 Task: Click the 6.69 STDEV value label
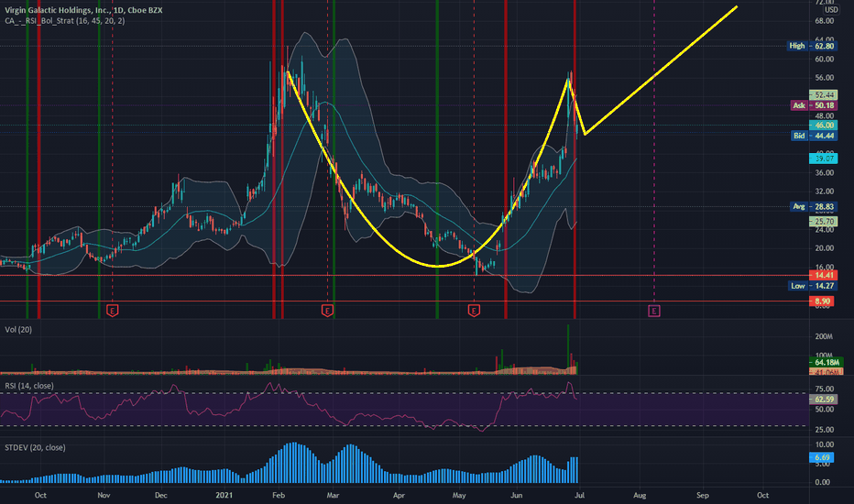point(823,457)
